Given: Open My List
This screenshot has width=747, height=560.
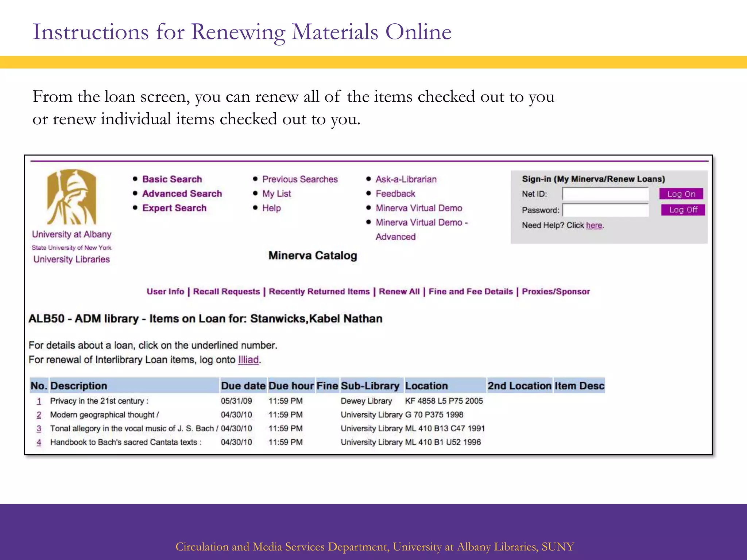Looking at the screenshot, I should tap(276, 194).
